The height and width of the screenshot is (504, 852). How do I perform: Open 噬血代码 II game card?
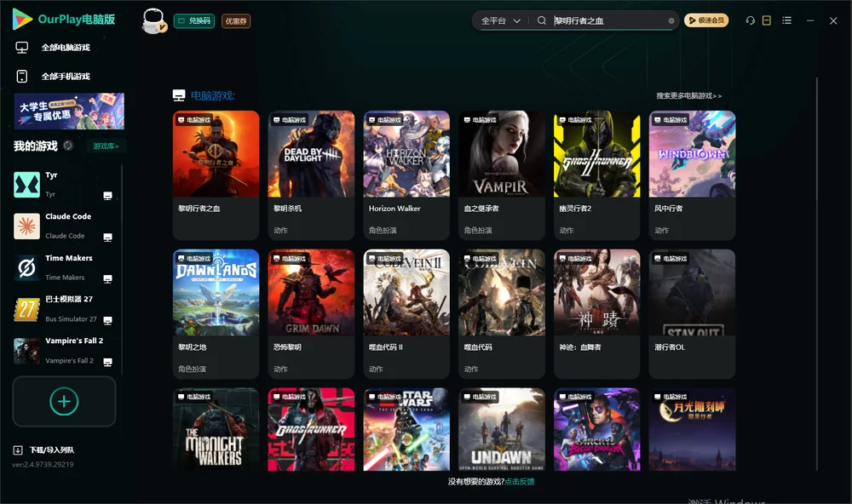click(406, 314)
